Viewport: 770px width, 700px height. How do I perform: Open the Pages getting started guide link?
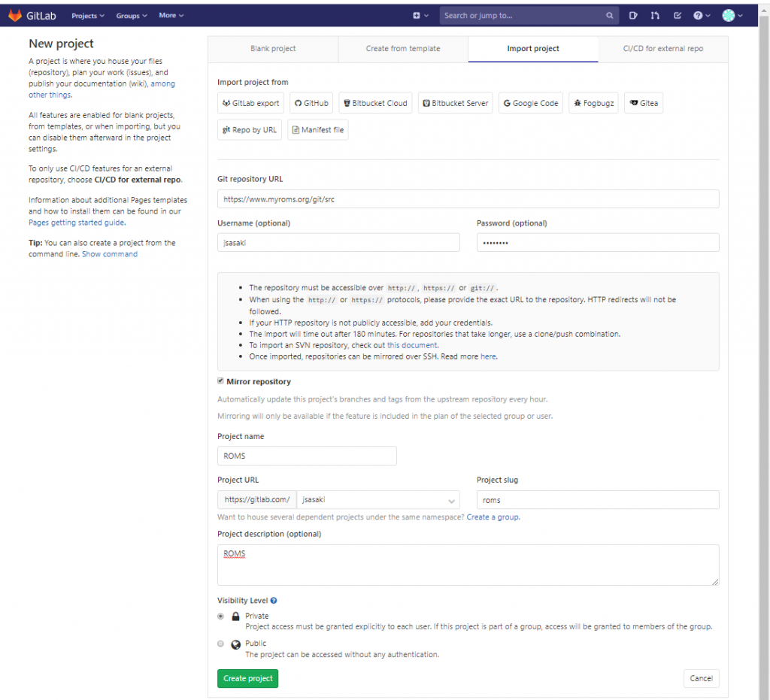(76, 223)
